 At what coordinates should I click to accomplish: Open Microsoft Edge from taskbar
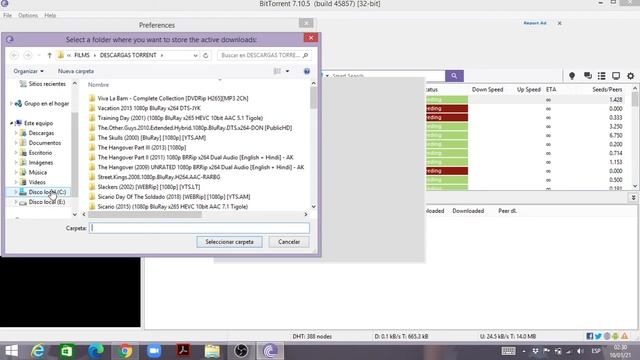coord(96,351)
